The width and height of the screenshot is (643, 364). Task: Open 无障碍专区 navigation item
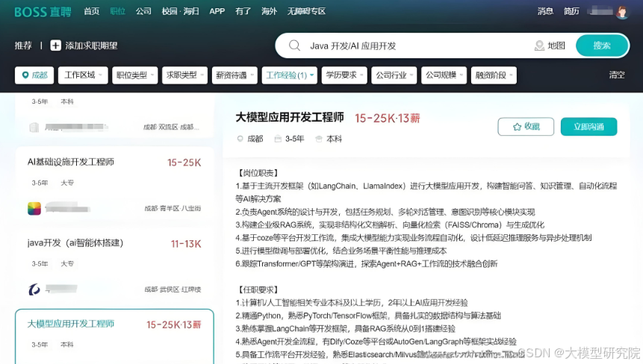[x=306, y=11]
